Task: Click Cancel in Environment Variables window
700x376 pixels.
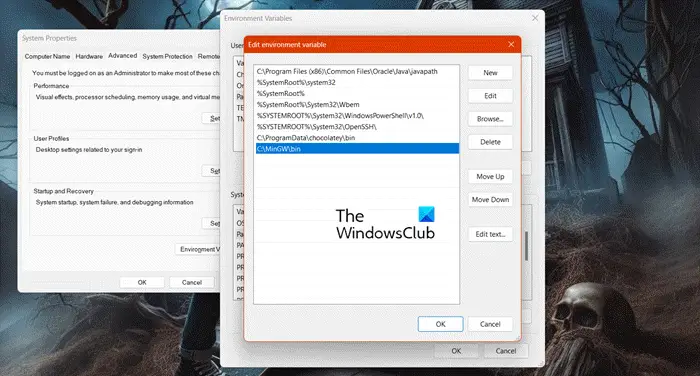Action: [x=506, y=351]
